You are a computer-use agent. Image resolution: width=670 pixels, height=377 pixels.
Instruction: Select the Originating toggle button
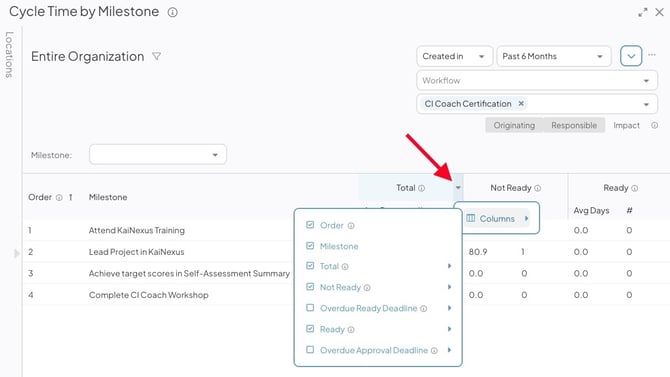tap(514, 125)
